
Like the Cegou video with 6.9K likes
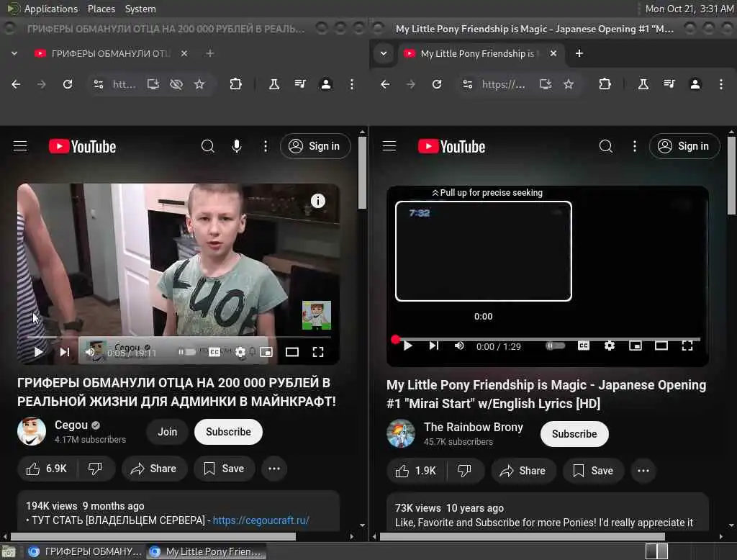(x=47, y=469)
